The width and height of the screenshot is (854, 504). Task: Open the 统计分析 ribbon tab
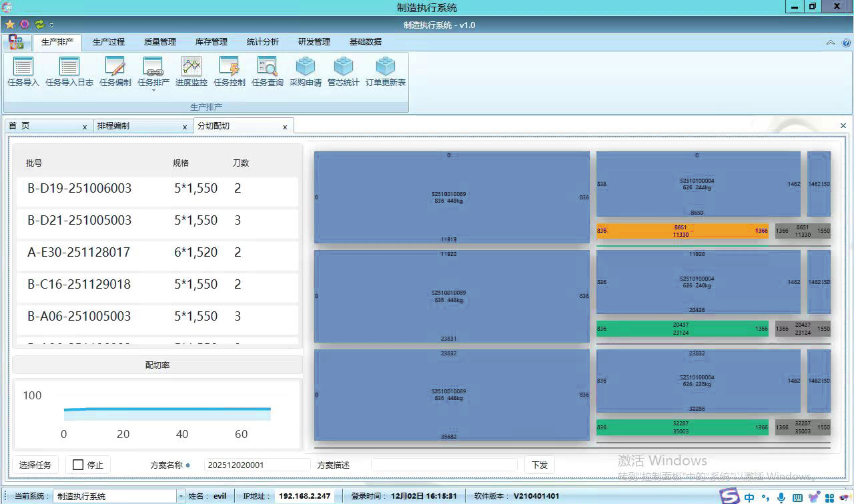click(263, 42)
